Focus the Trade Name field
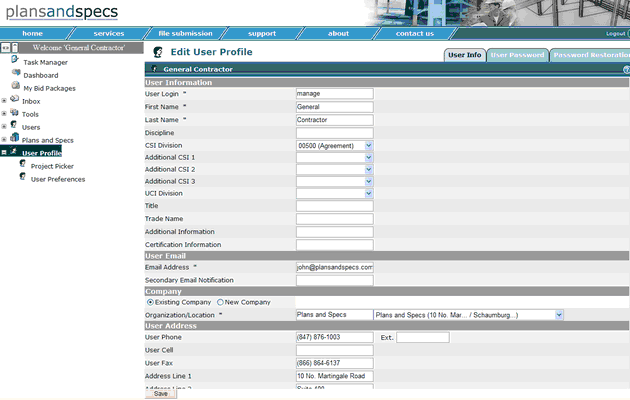This screenshot has height=400, width=630. coord(335,218)
